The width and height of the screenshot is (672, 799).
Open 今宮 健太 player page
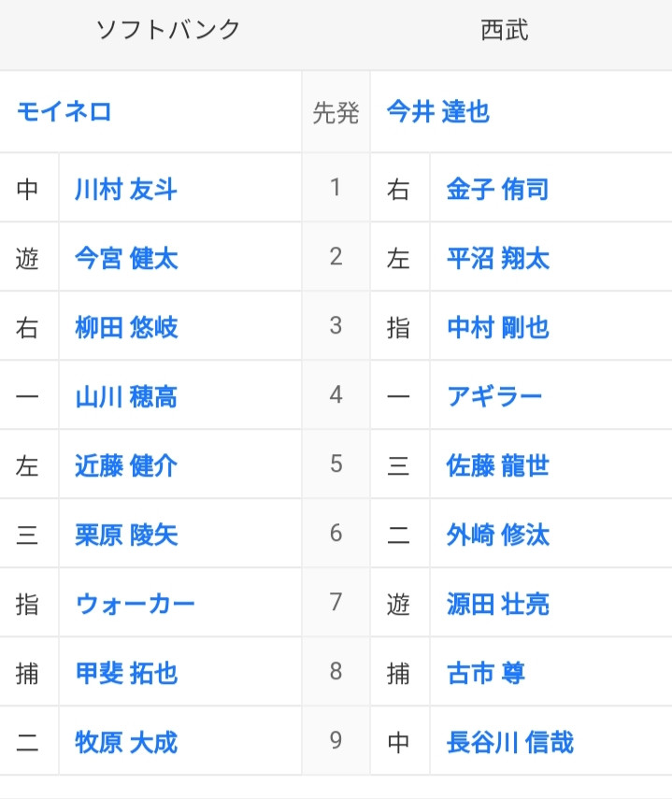point(126,258)
